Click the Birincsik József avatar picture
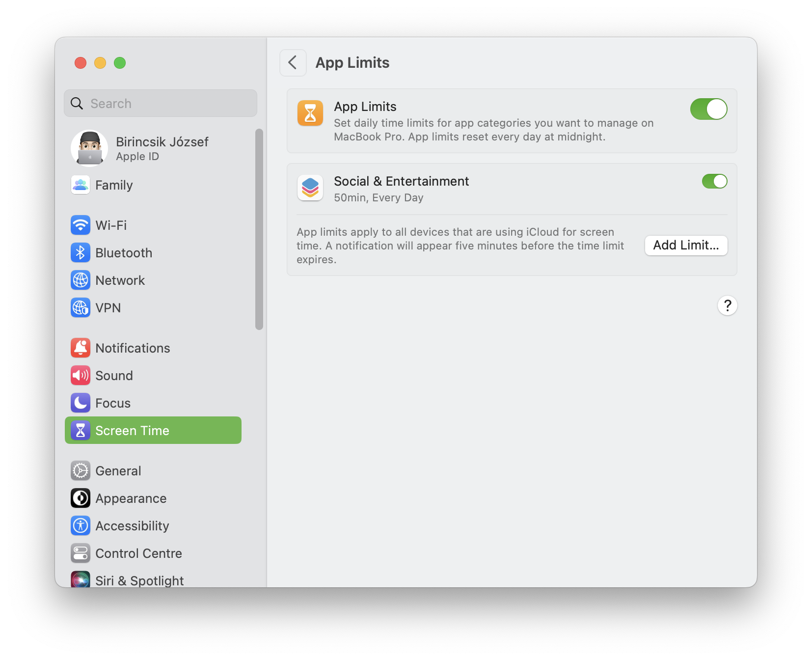Screen dimensions: 812x660 click(89, 148)
